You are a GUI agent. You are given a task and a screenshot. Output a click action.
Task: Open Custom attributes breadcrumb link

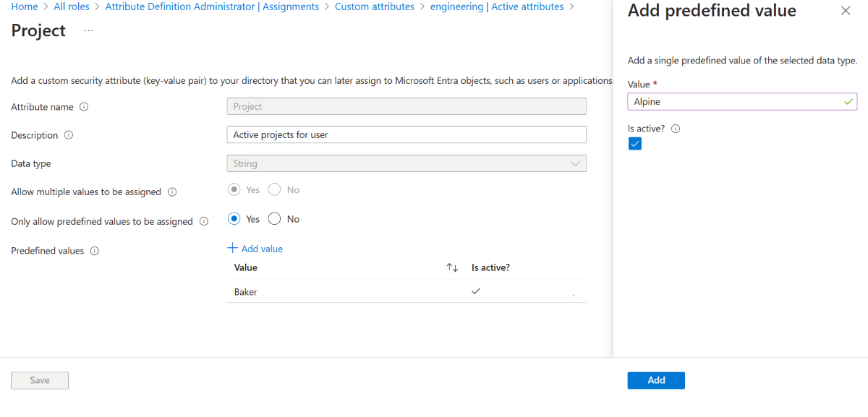tap(374, 7)
